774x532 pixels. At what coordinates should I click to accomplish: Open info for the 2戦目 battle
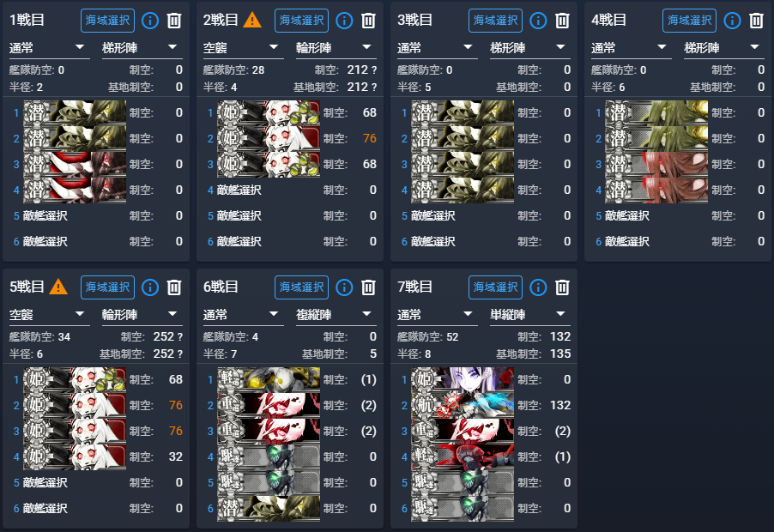344,21
